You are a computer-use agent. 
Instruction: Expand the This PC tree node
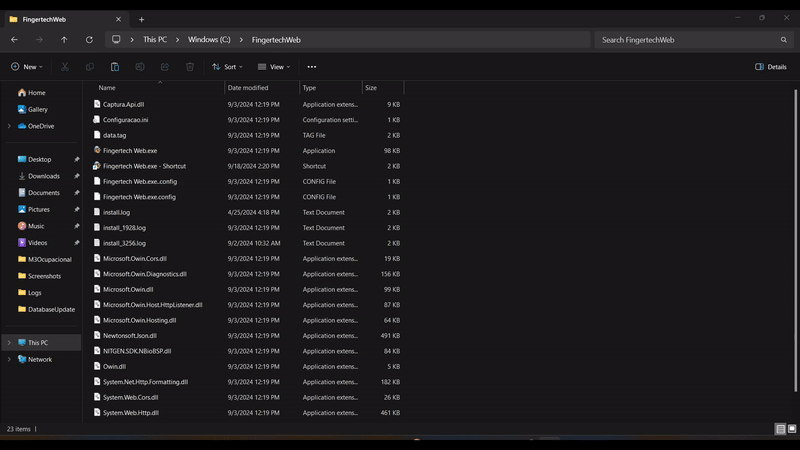9,343
